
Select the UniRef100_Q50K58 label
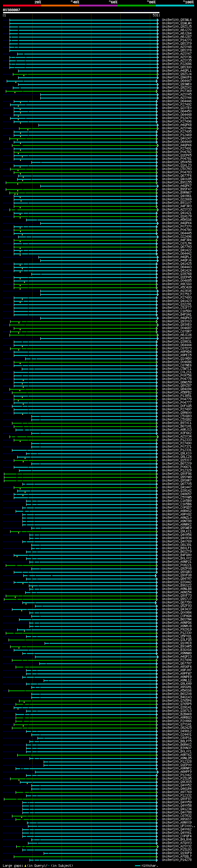177,162
